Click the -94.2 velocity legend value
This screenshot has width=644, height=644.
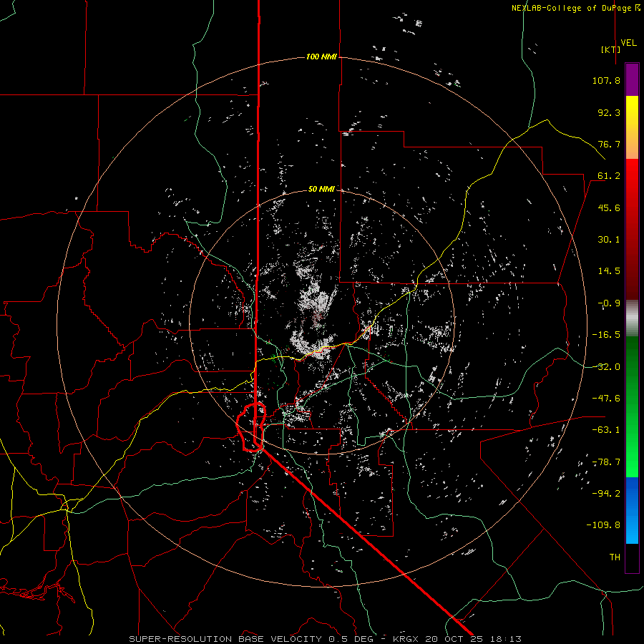click(606, 494)
